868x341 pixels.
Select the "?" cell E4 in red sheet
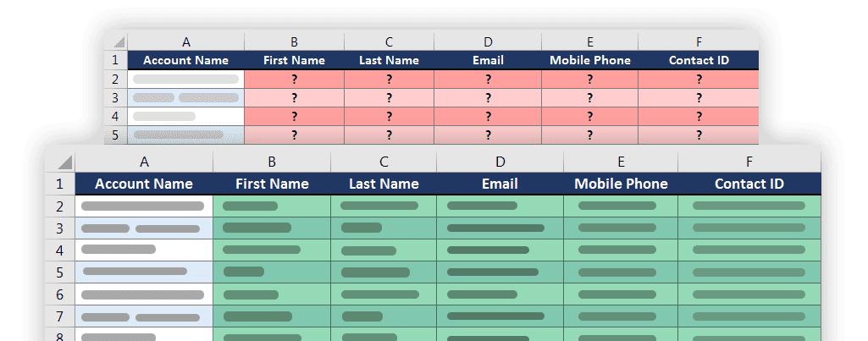pos(589,117)
